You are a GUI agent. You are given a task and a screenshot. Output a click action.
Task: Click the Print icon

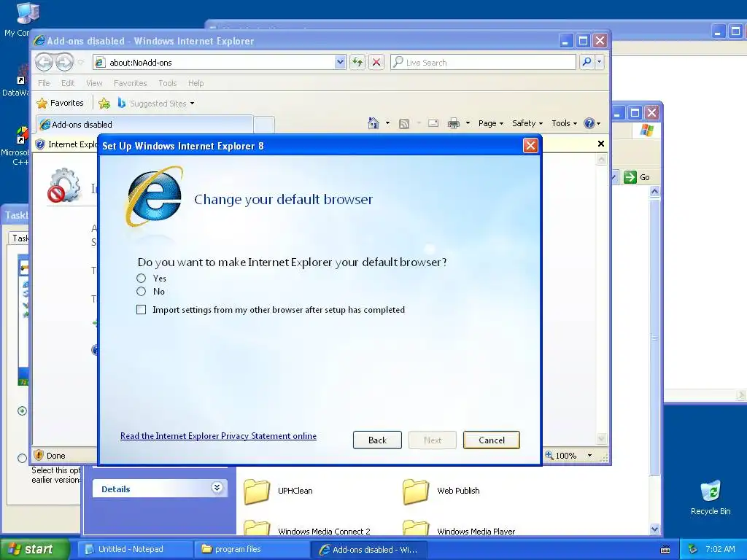point(454,124)
